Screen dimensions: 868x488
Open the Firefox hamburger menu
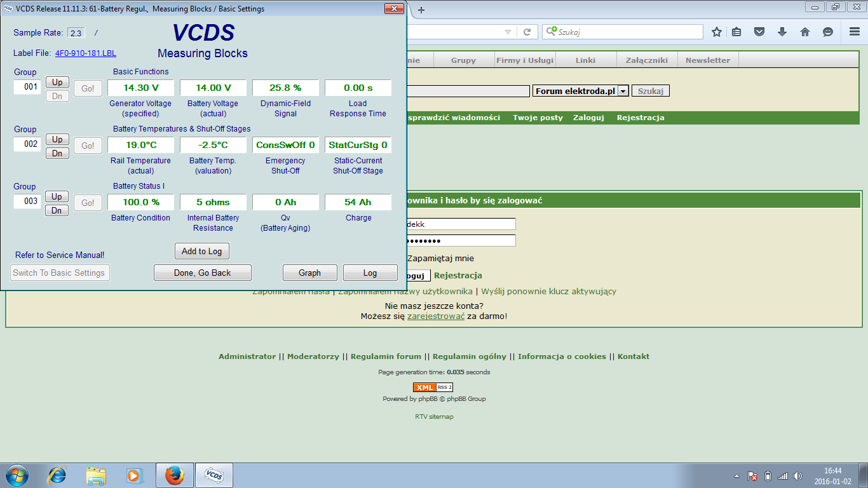point(855,32)
